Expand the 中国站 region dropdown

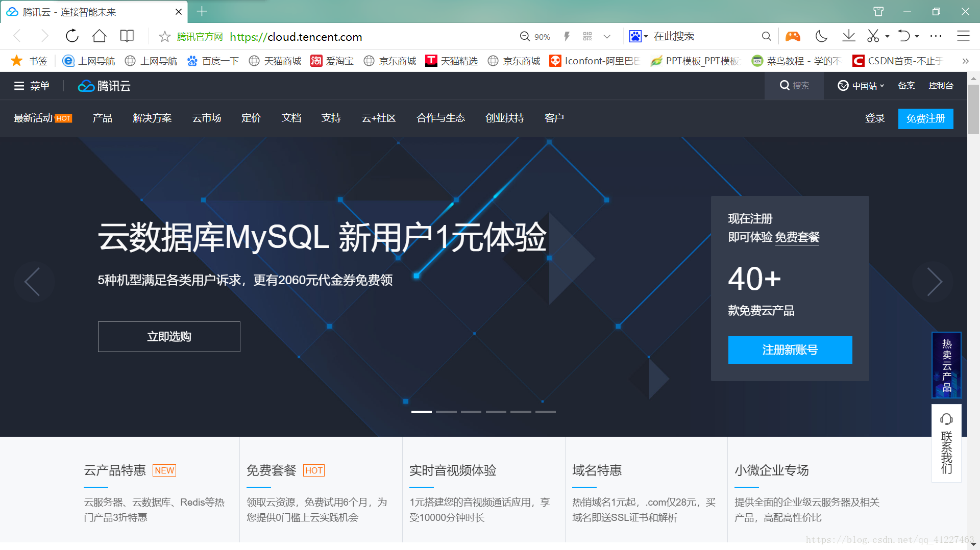click(x=861, y=86)
